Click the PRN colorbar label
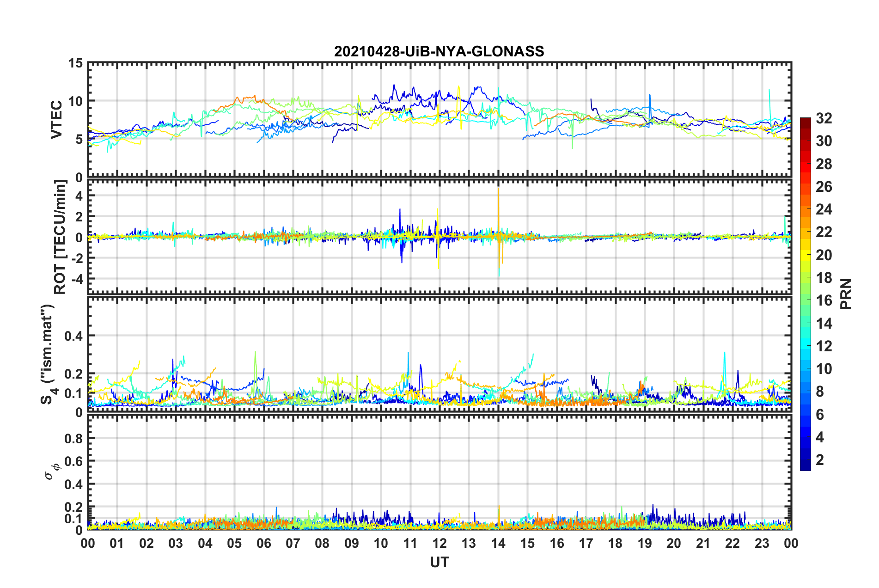 coord(846,294)
